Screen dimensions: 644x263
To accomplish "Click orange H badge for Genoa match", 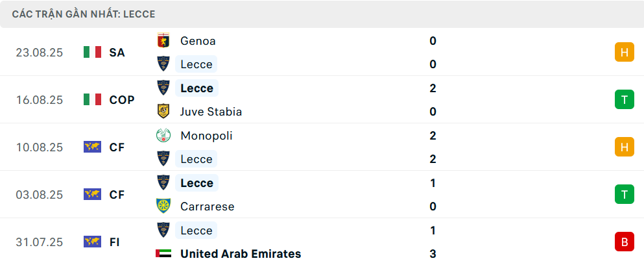I will coord(624,53).
